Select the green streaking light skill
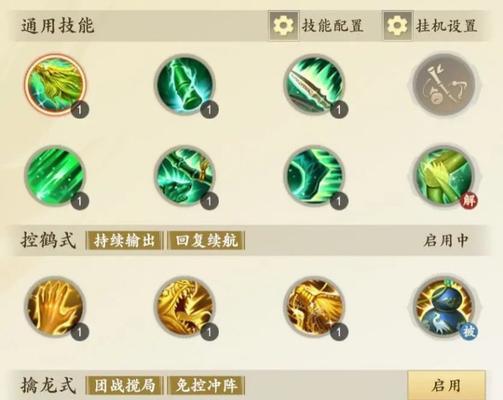Viewport: 503px width, 400px height. (x=55, y=175)
